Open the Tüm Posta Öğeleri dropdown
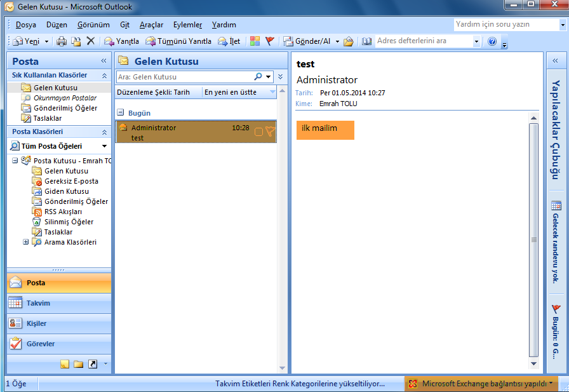569x392 pixels. coord(105,146)
